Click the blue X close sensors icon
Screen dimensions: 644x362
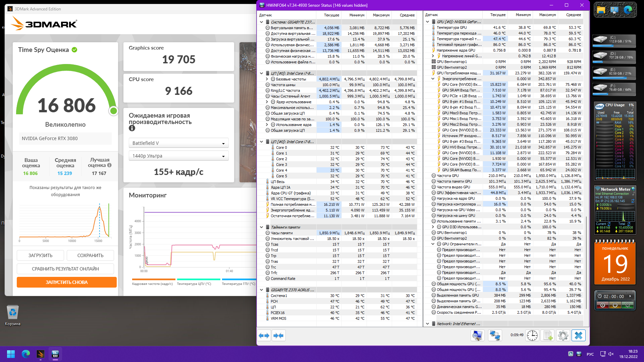coord(578,335)
